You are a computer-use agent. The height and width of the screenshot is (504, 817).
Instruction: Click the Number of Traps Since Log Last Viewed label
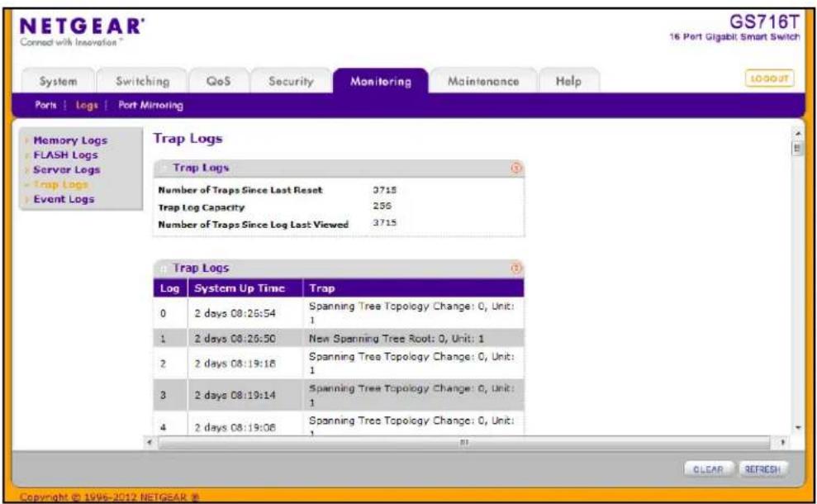pos(254,225)
